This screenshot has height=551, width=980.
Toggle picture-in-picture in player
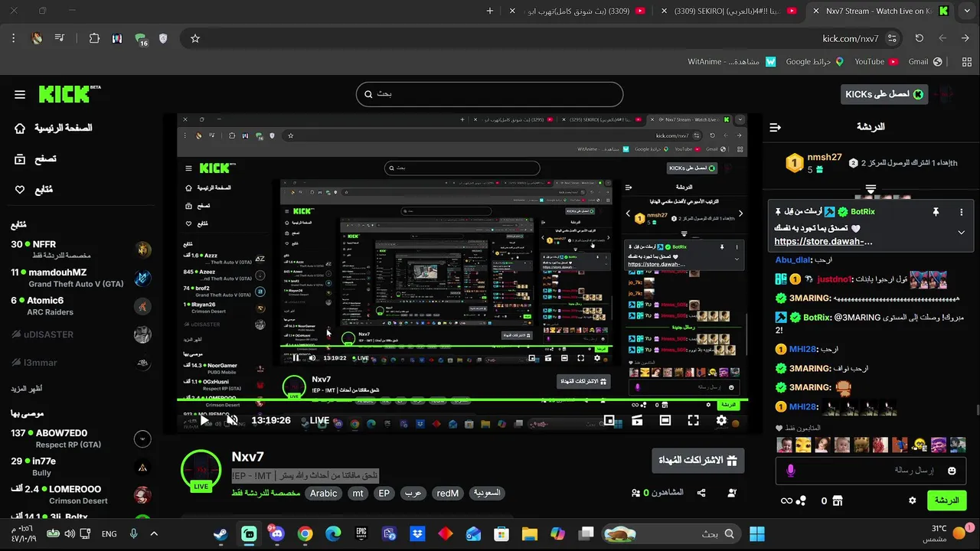pos(609,420)
